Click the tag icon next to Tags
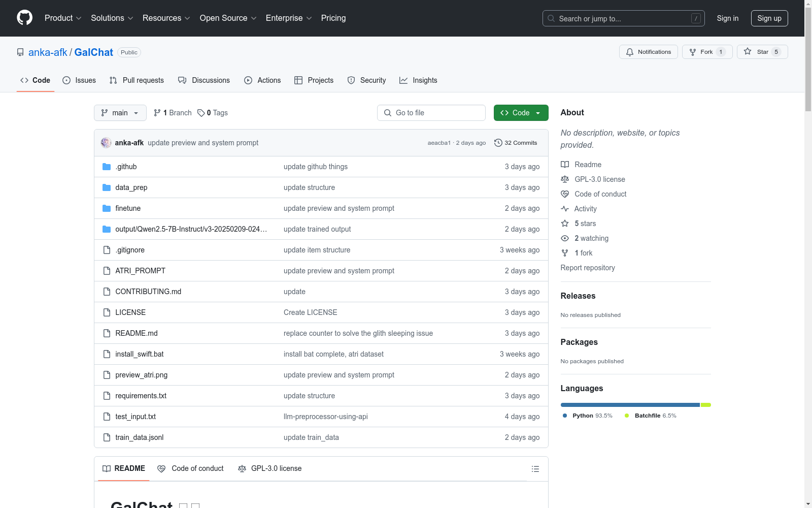 (x=201, y=113)
